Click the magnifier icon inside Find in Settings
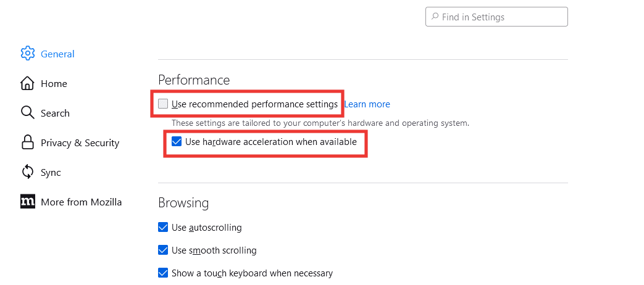The image size is (644, 285). point(435,17)
